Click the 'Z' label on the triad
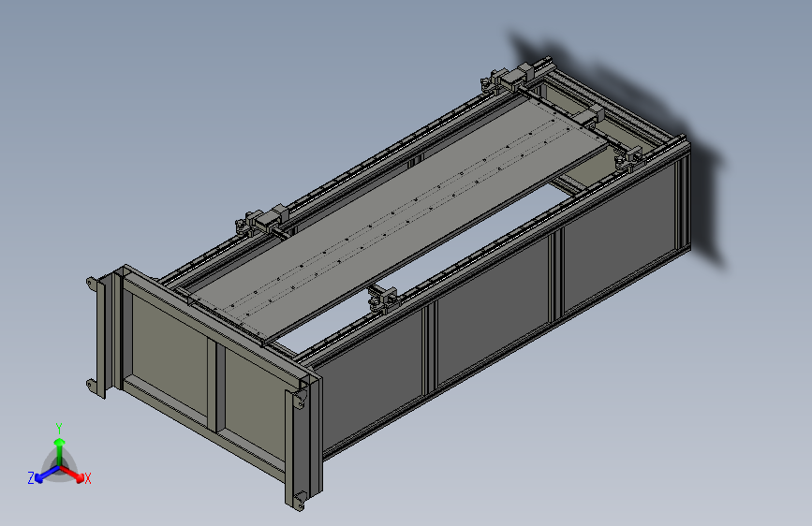This screenshot has width=812, height=526. tap(31, 478)
